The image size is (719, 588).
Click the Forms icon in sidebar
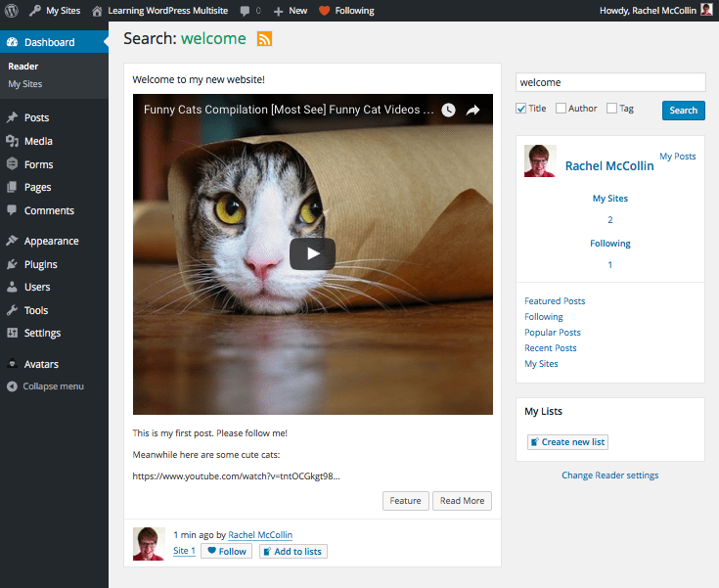[x=13, y=163]
